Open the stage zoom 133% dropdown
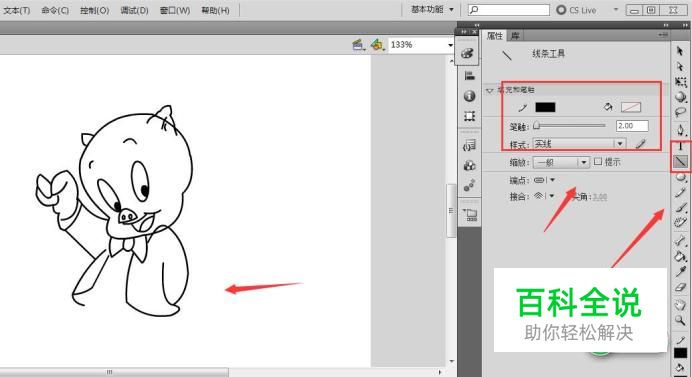692x377 pixels. (451, 45)
